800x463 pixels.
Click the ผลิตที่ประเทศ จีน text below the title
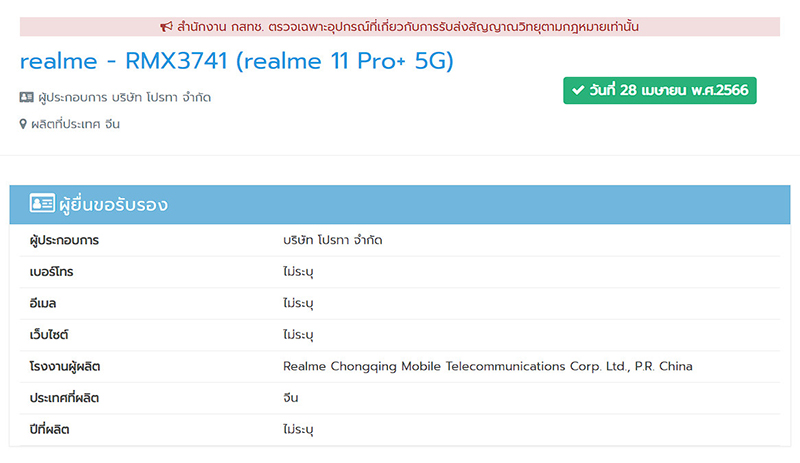75,125
